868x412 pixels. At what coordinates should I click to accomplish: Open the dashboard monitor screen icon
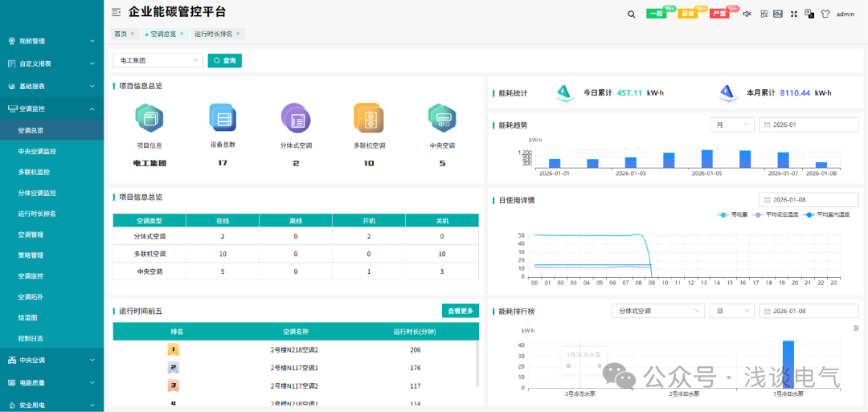[x=778, y=14]
